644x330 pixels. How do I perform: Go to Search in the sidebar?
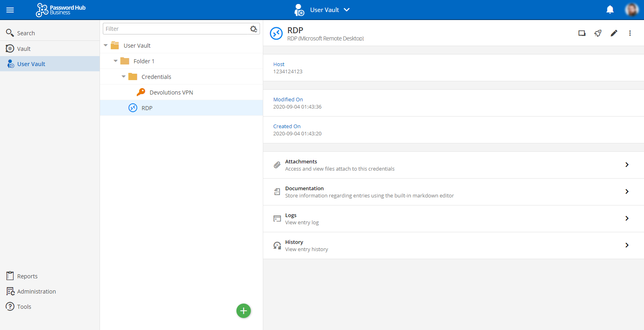pyautogui.click(x=50, y=33)
